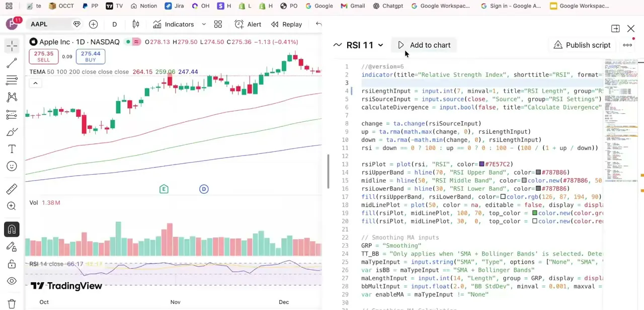Toggle lock all drawing tools

[x=12, y=264]
